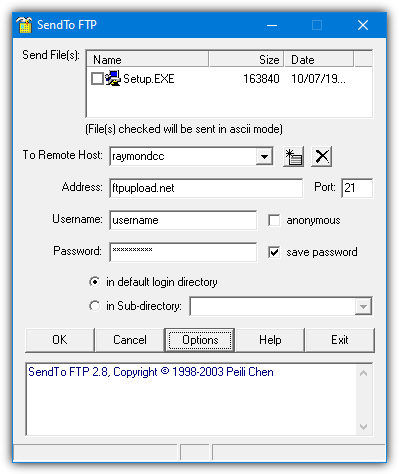Click the Help button

(270, 340)
